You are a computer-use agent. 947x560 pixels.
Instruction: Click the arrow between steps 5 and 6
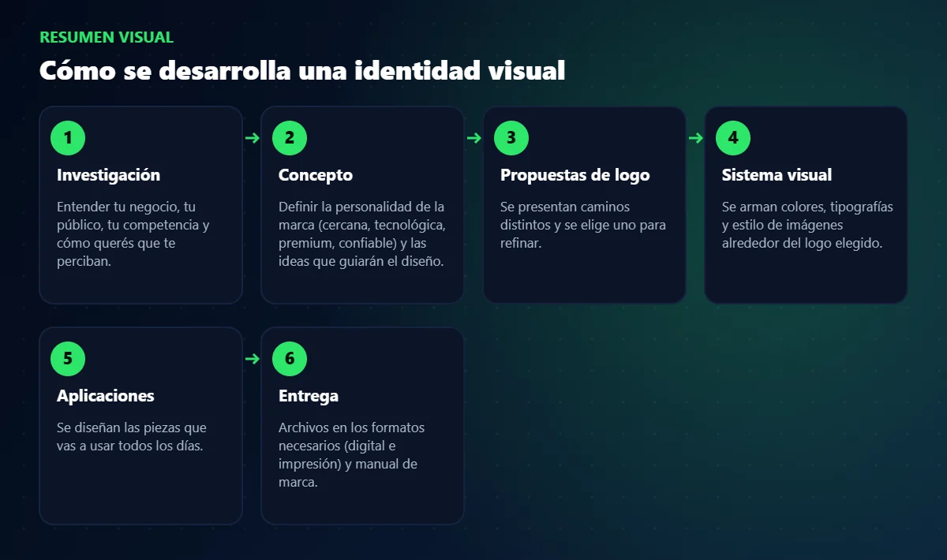click(252, 359)
